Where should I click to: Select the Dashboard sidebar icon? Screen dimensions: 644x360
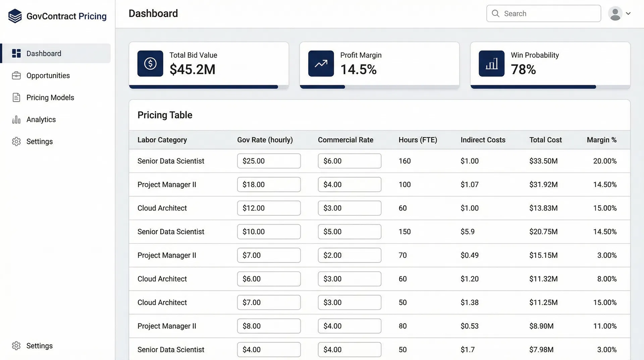tap(16, 53)
